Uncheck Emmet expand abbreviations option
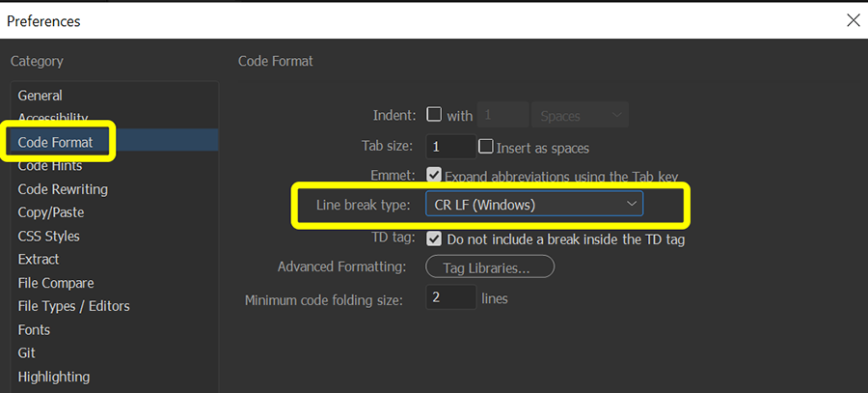The height and width of the screenshot is (393, 868). coord(434,175)
